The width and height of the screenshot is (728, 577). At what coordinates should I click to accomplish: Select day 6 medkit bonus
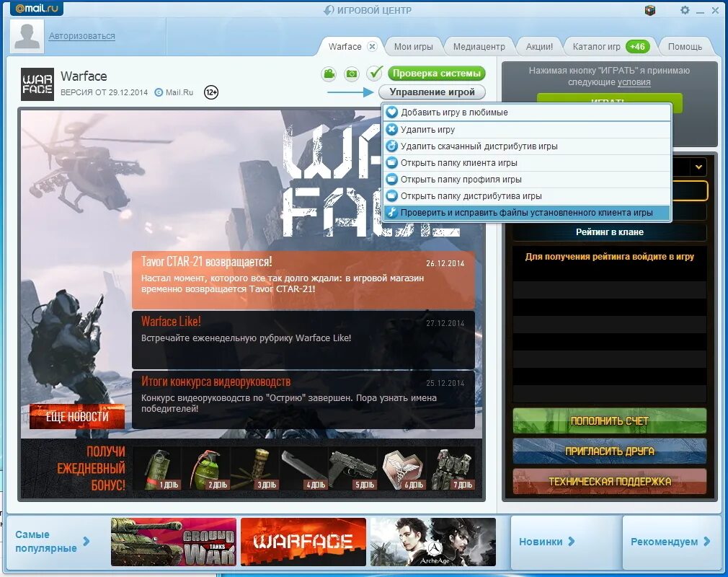tap(402, 468)
